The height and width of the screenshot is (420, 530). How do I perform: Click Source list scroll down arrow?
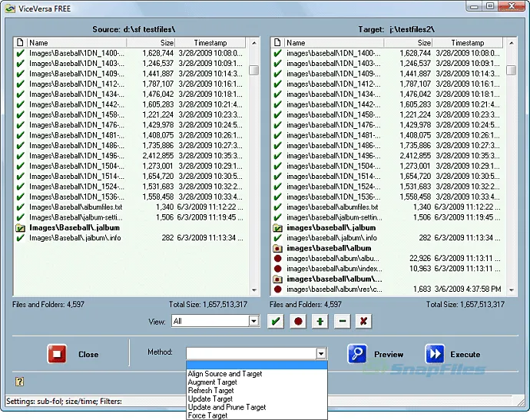[253, 290]
